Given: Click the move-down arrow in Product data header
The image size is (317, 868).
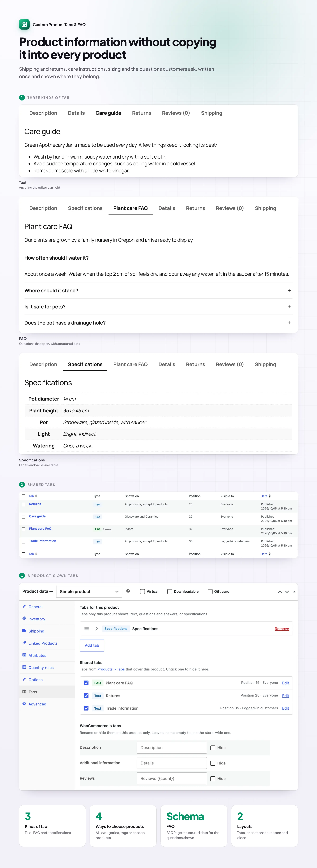Looking at the screenshot, I should 287,591.
